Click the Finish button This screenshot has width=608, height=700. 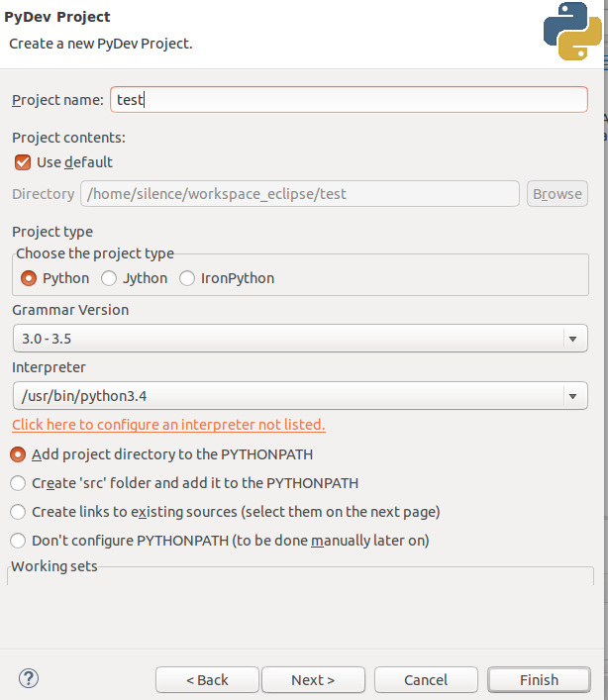tap(539, 680)
